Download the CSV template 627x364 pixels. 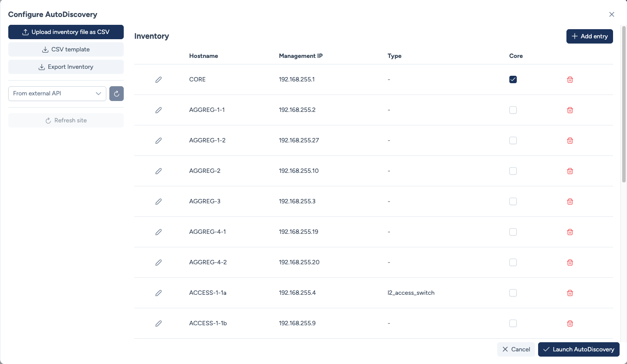click(x=66, y=50)
